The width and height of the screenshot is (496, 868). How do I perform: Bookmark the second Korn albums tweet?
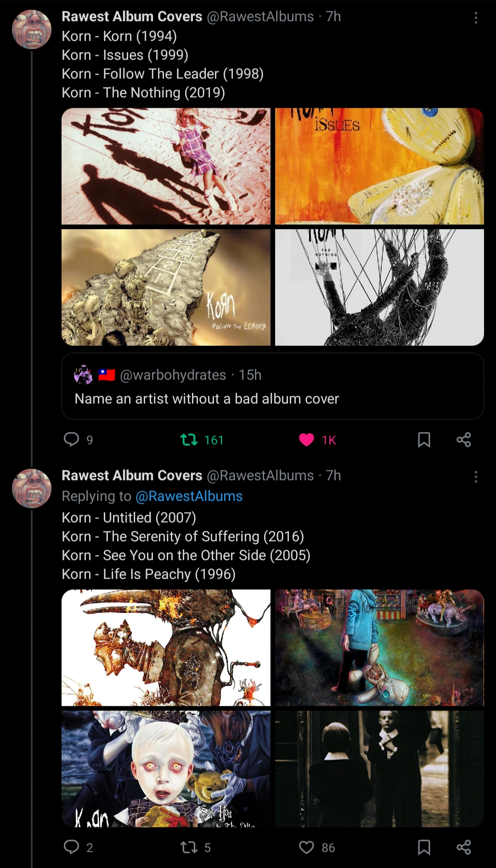[424, 847]
